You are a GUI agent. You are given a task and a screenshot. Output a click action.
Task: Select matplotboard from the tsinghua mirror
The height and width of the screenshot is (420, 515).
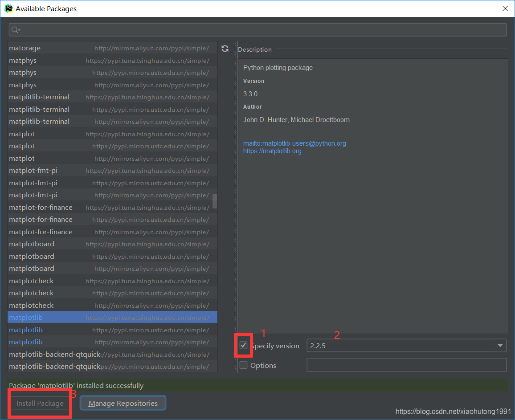click(112, 244)
